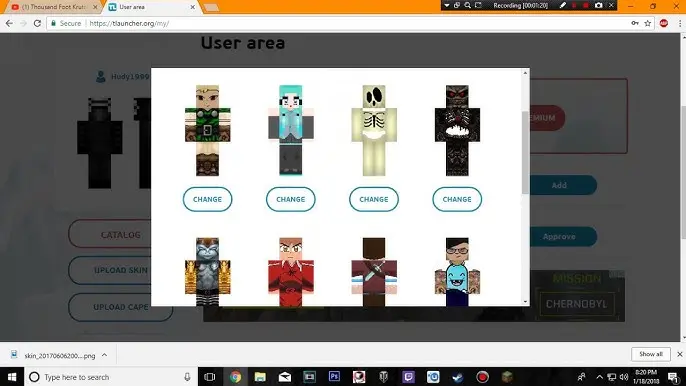Open the Adblock extension icon
Image resolution: width=686 pixels, height=386 pixels.
(664, 23)
